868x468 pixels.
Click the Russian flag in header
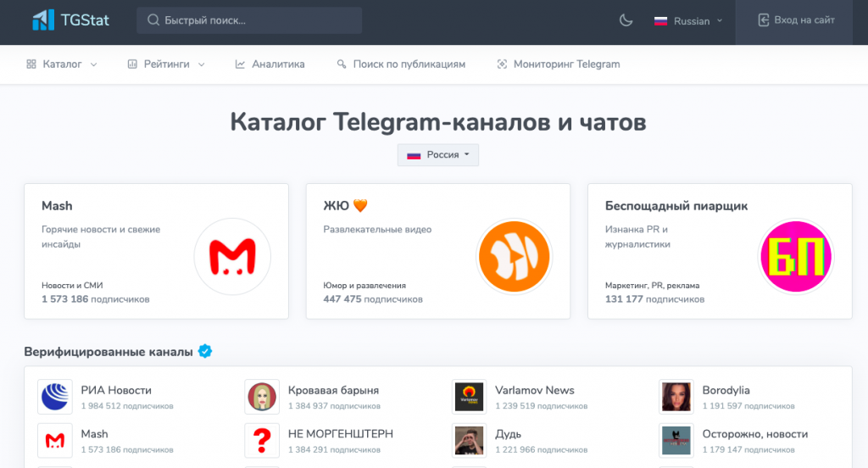tap(660, 21)
